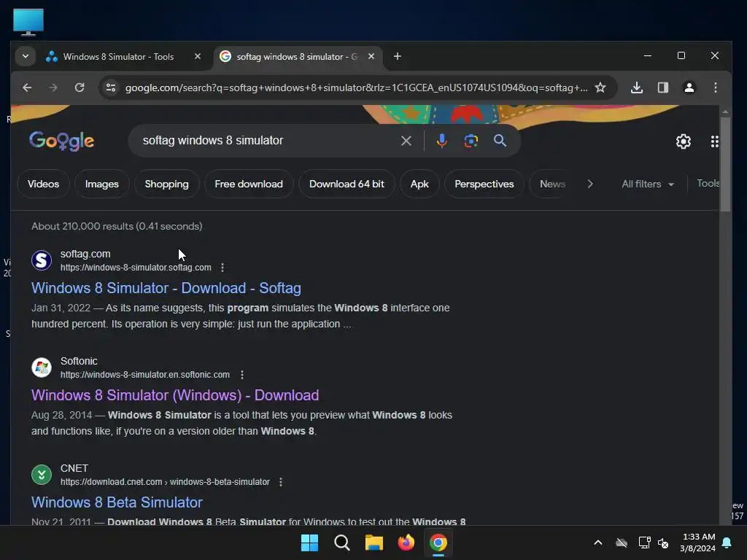
Task: Open Chrome side panel icon
Action: (x=662, y=87)
